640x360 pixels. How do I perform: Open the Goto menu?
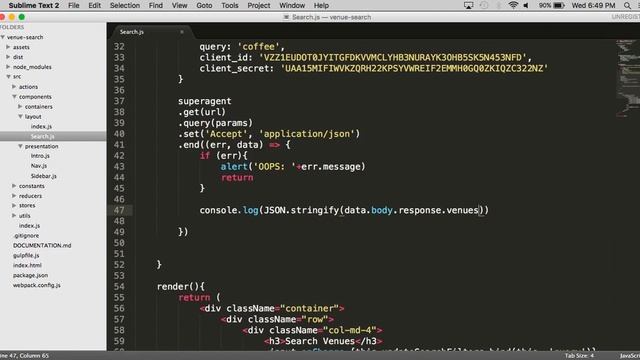click(x=204, y=5)
